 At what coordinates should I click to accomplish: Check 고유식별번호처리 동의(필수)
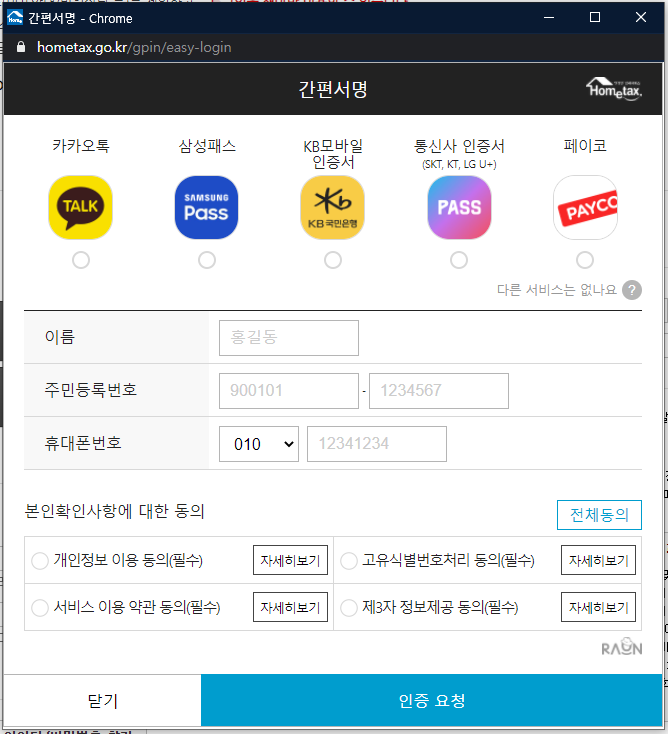349,560
